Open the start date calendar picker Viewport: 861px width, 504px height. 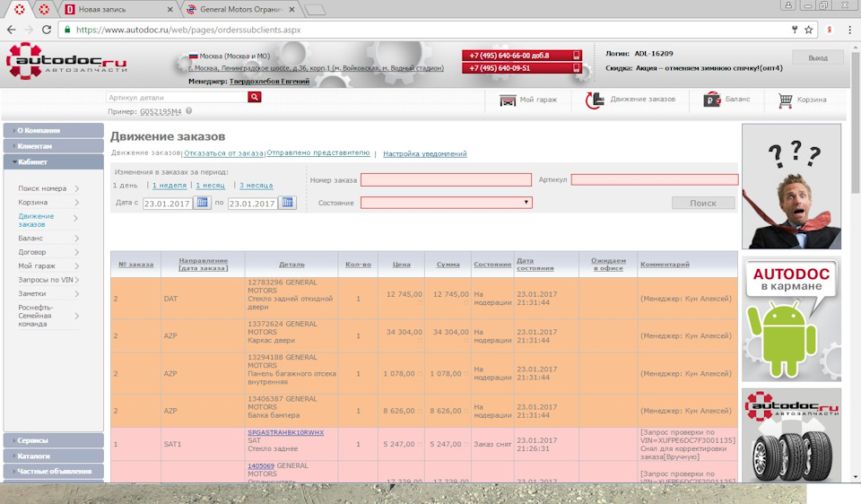click(x=202, y=203)
